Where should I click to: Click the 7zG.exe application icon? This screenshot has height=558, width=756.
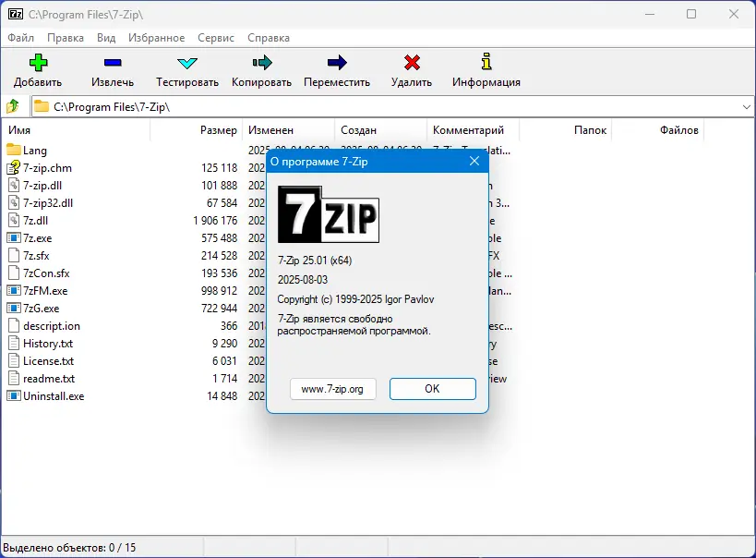click(14, 308)
